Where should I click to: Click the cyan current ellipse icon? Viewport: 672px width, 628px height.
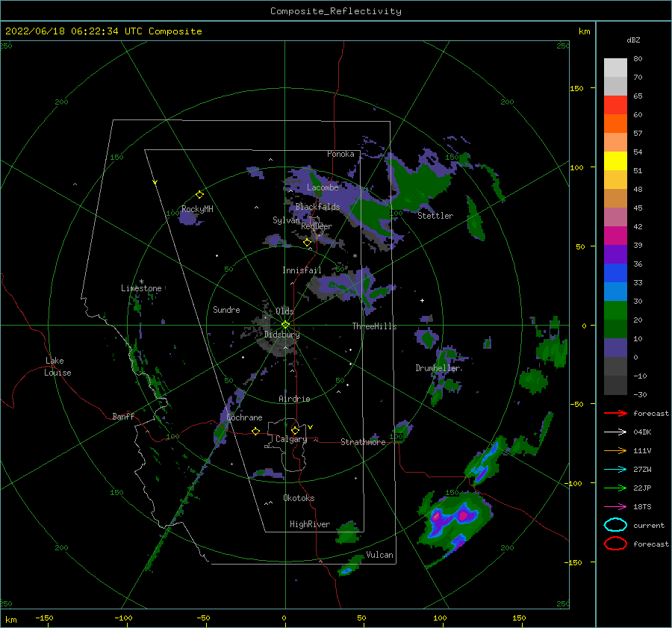pyautogui.click(x=615, y=525)
